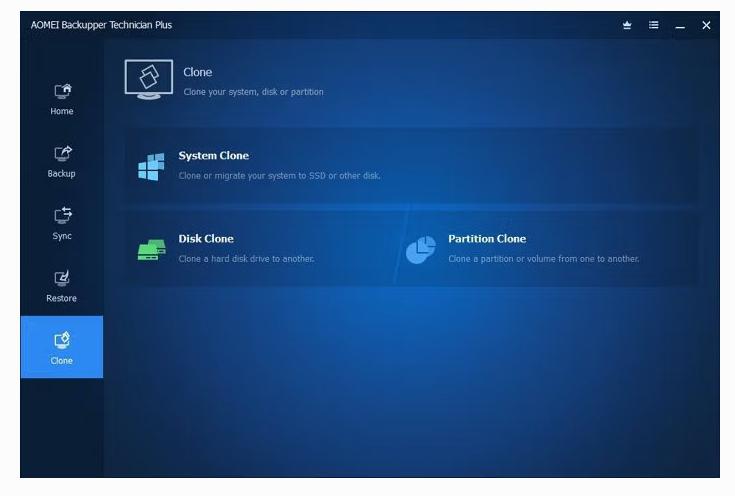
Task: Click the Partition Clone title text
Action: (x=486, y=239)
